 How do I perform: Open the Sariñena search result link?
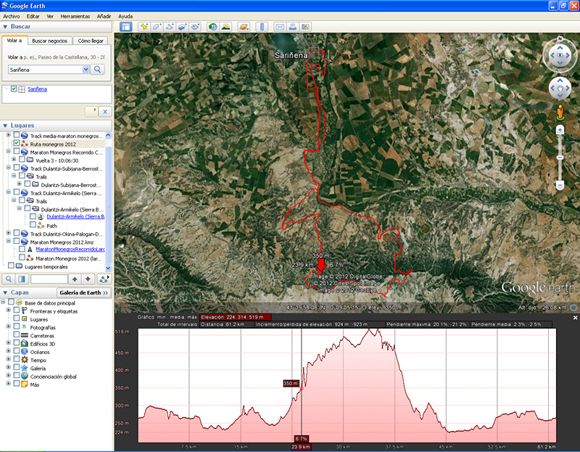click(37, 89)
